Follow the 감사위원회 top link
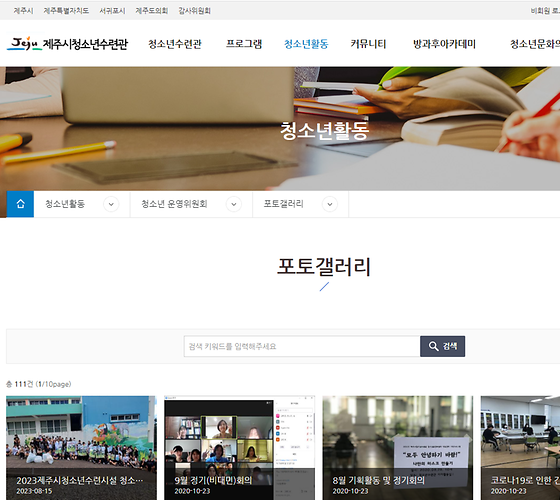The width and height of the screenshot is (560, 500). pyautogui.click(x=195, y=11)
